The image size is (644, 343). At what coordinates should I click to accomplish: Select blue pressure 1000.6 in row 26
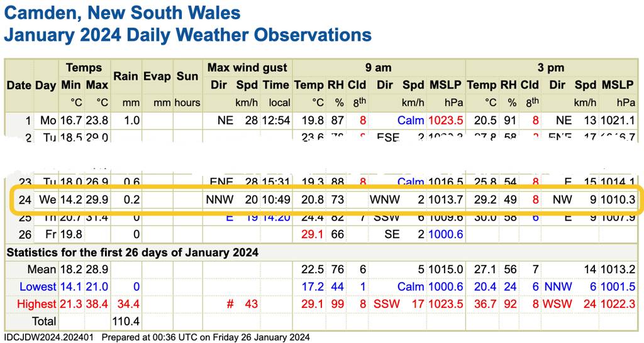point(446,234)
